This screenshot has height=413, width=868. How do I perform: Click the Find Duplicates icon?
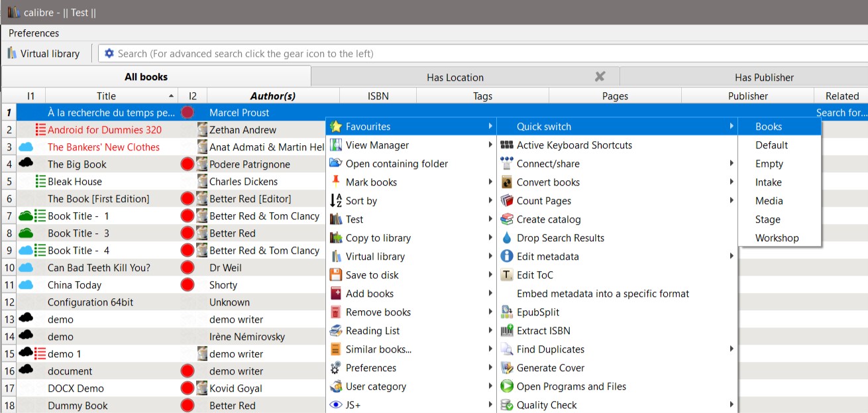(x=507, y=349)
